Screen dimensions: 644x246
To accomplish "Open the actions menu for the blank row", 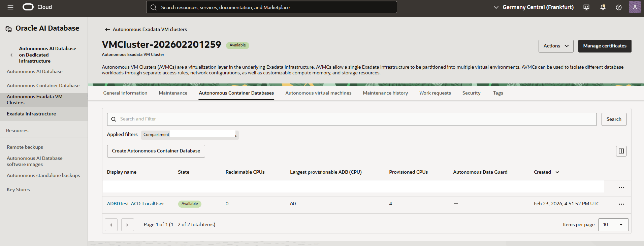I will tap(621, 187).
